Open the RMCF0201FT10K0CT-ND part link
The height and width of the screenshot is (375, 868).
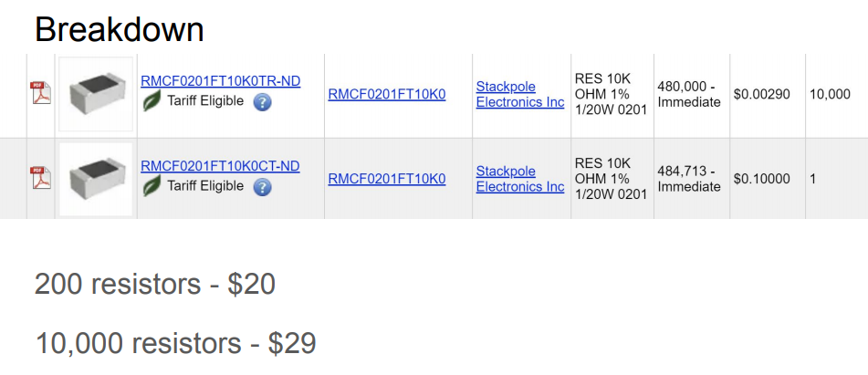tap(220, 166)
